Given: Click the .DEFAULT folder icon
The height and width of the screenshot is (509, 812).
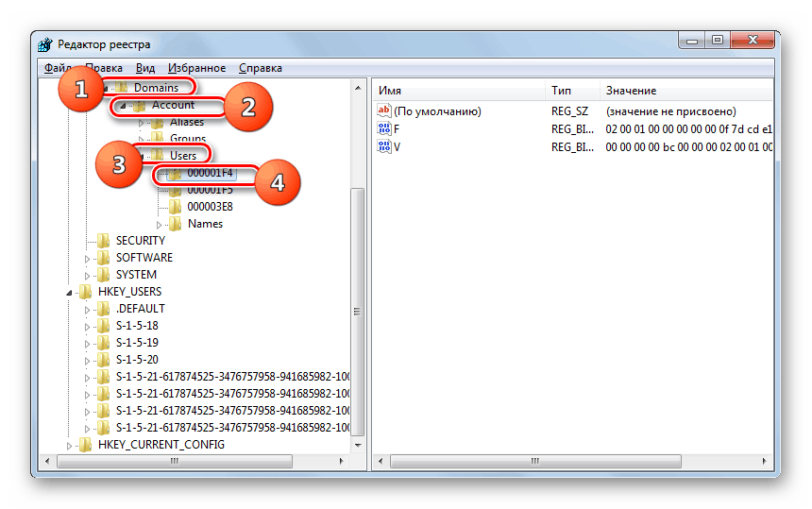Looking at the screenshot, I should (x=104, y=309).
